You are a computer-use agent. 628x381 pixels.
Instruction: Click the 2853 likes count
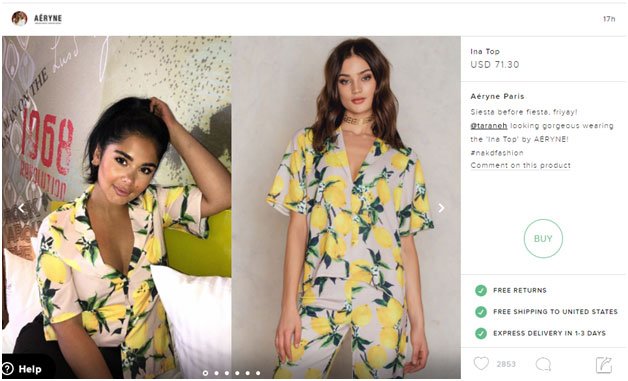click(x=506, y=364)
